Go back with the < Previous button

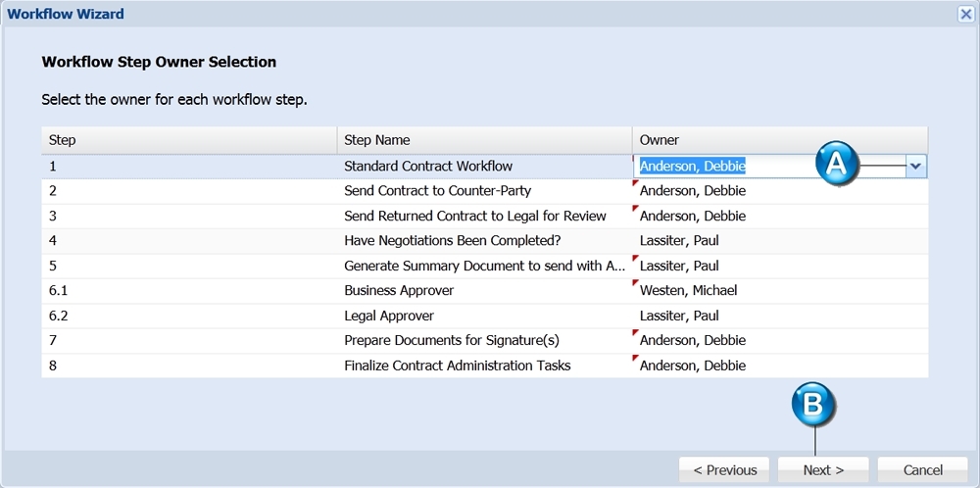pos(725,470)
